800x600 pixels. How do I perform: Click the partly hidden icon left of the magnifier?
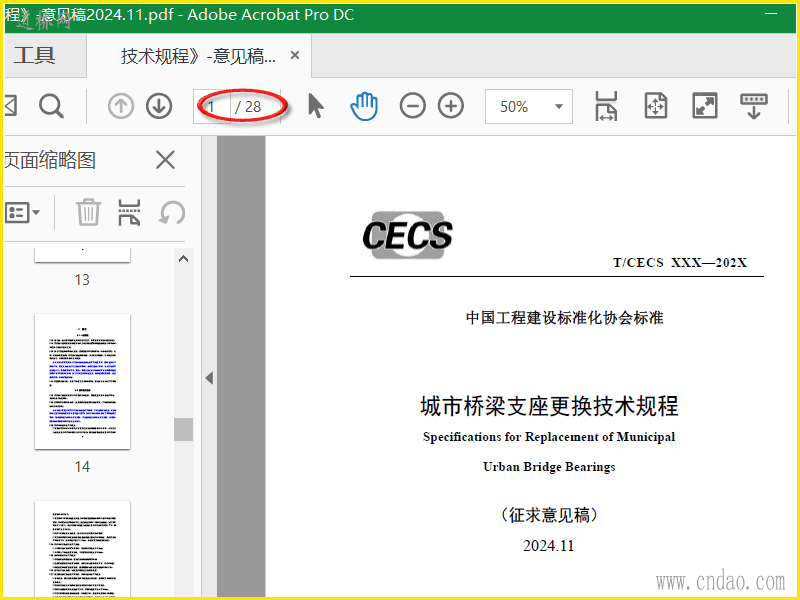[x=11, y=106]
